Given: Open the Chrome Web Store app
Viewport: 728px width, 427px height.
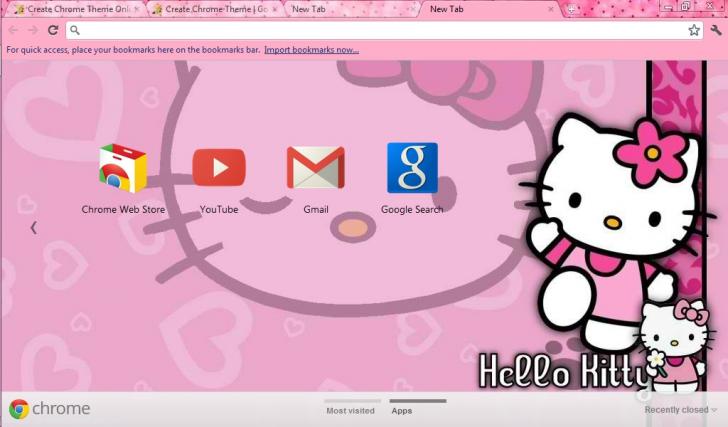Looking at the screenshot, I should click(123, 168).
